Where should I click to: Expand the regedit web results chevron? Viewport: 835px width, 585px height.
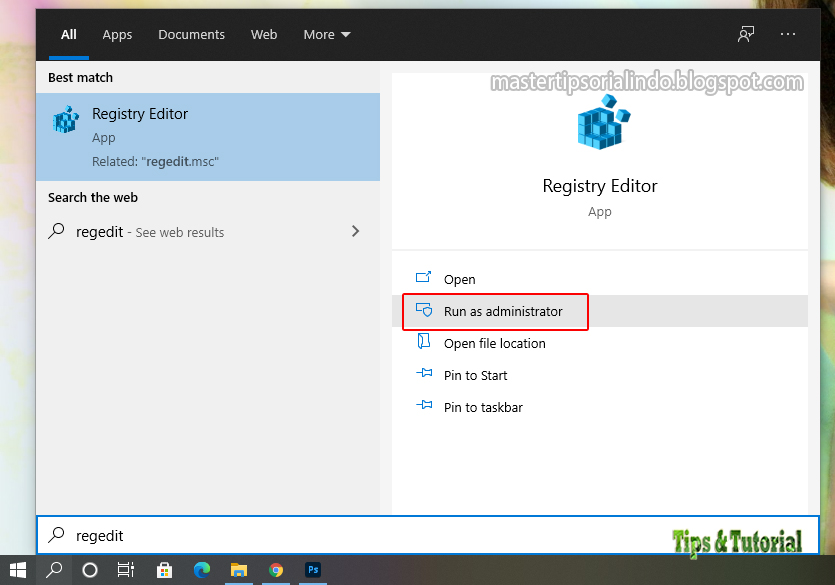(x=355, y=231)
